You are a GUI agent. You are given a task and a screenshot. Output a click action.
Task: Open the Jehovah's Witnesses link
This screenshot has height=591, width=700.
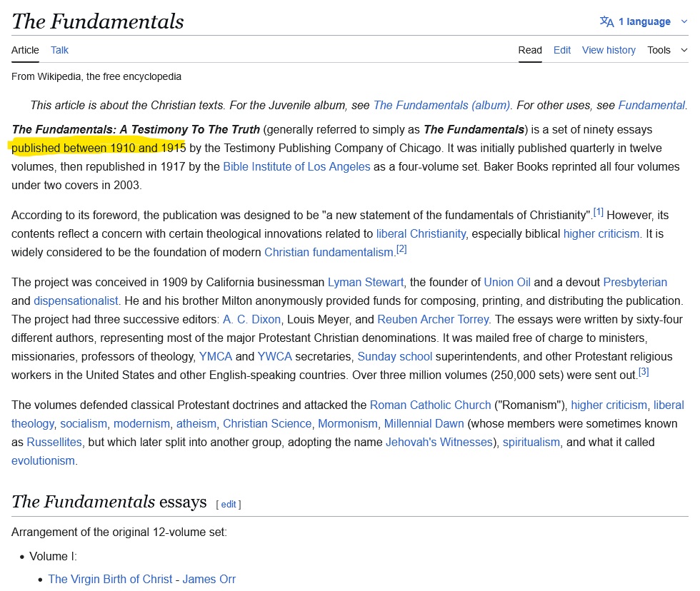(x=439, y=442)
